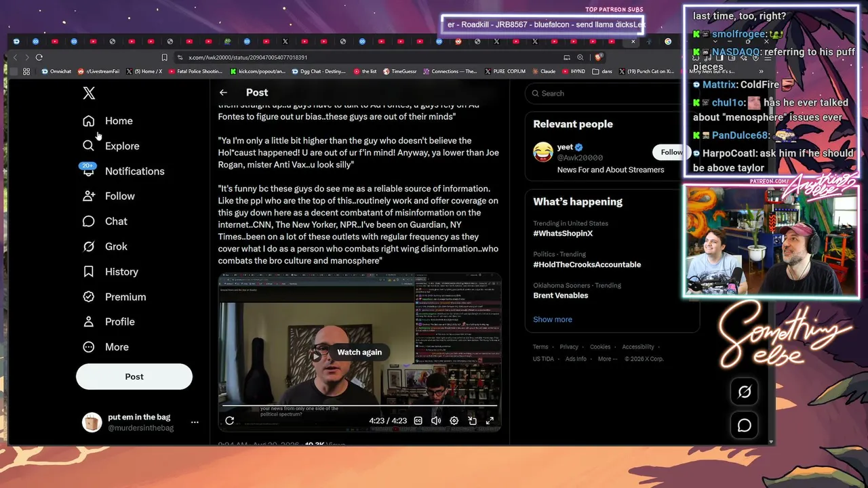868x488 pixels.
Task: Open the zoom icon in address bar
Action: click(x=580, y=58)
